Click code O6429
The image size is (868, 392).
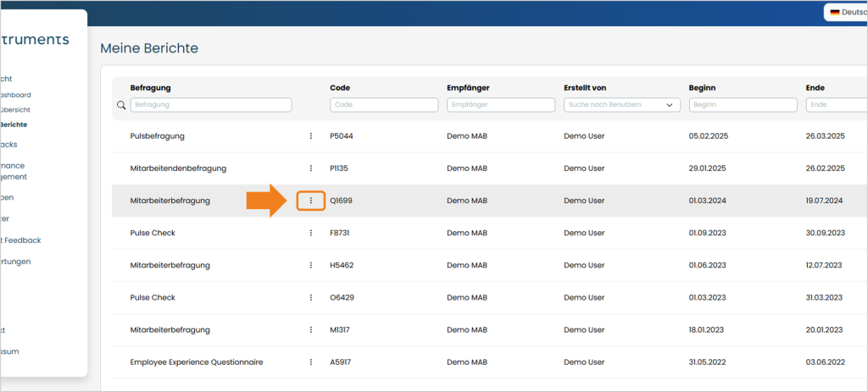(x=342, y=297)
